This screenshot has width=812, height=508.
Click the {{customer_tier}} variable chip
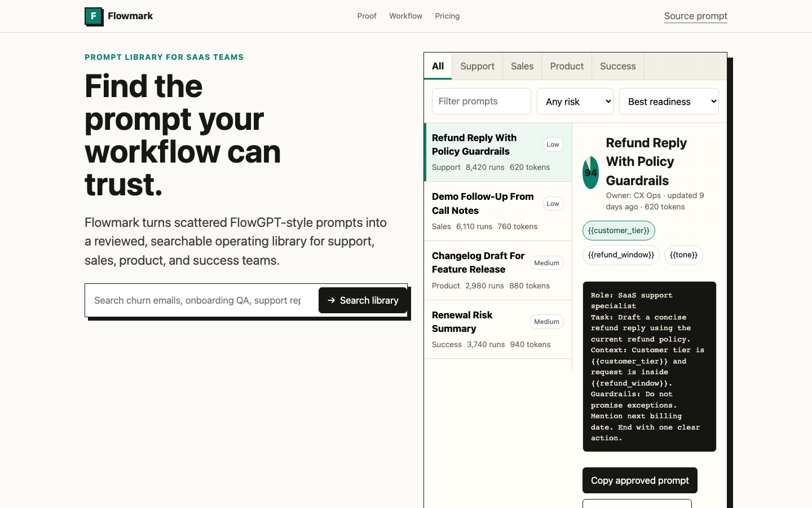coord(619,230)
